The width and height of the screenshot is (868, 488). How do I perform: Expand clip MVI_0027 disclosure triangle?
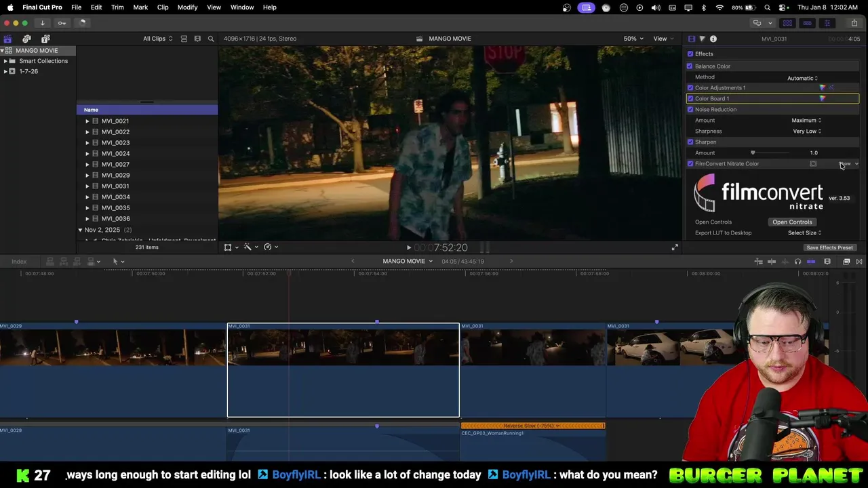pyautogui.click(x=87, y=165)
